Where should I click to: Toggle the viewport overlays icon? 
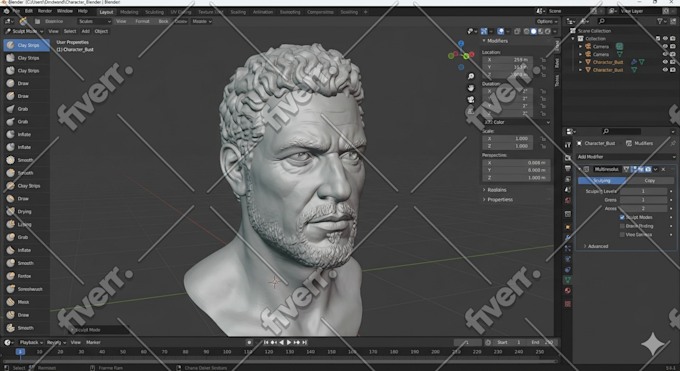500,31
